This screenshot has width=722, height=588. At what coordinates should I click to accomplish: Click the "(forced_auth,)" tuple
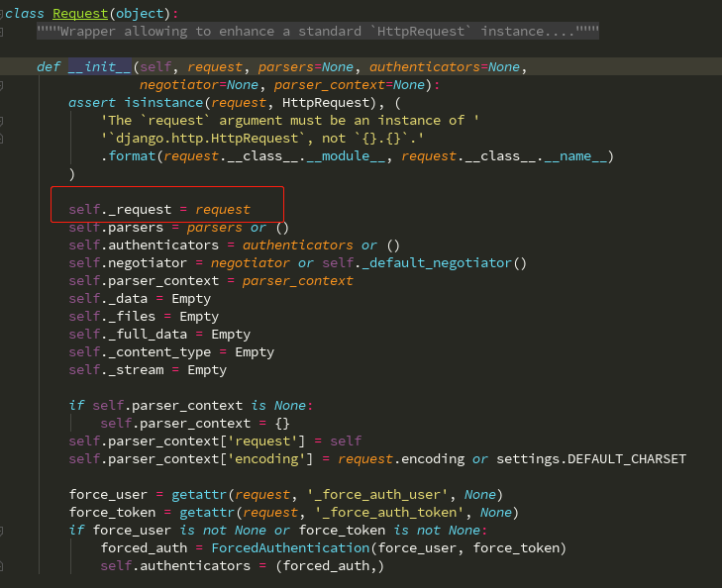coord(330,566)
